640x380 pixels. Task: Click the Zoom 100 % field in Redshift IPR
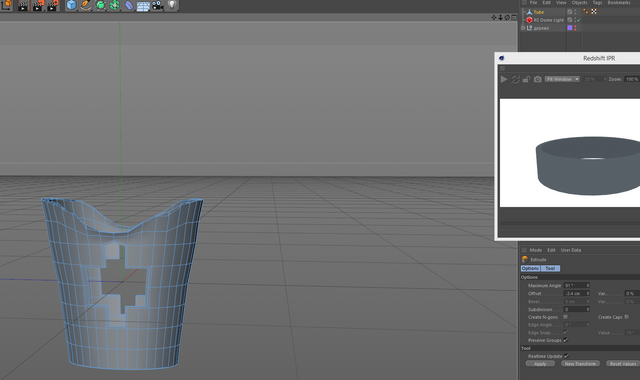click(x=632, y=79)
